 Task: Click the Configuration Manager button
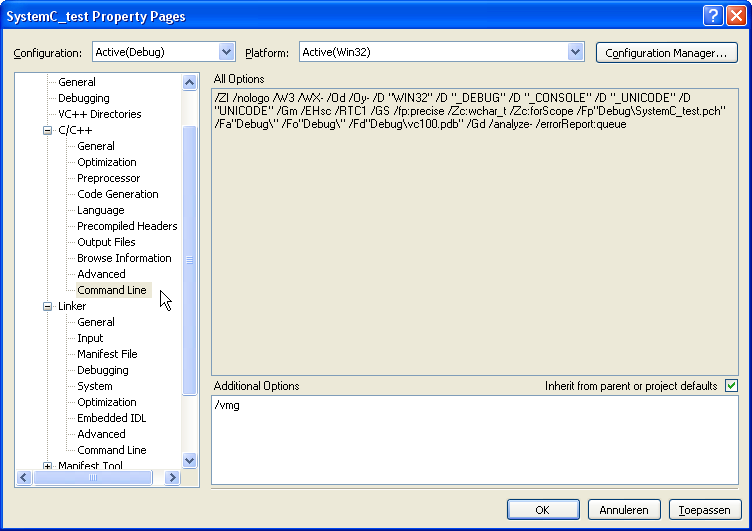(666, 52)
